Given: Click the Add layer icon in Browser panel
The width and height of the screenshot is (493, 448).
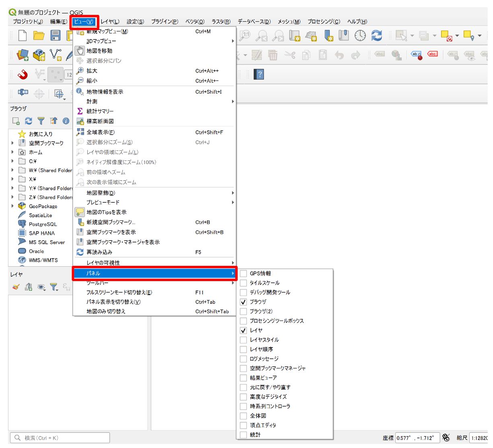Looking at the screenshot, I should (16, 121).
